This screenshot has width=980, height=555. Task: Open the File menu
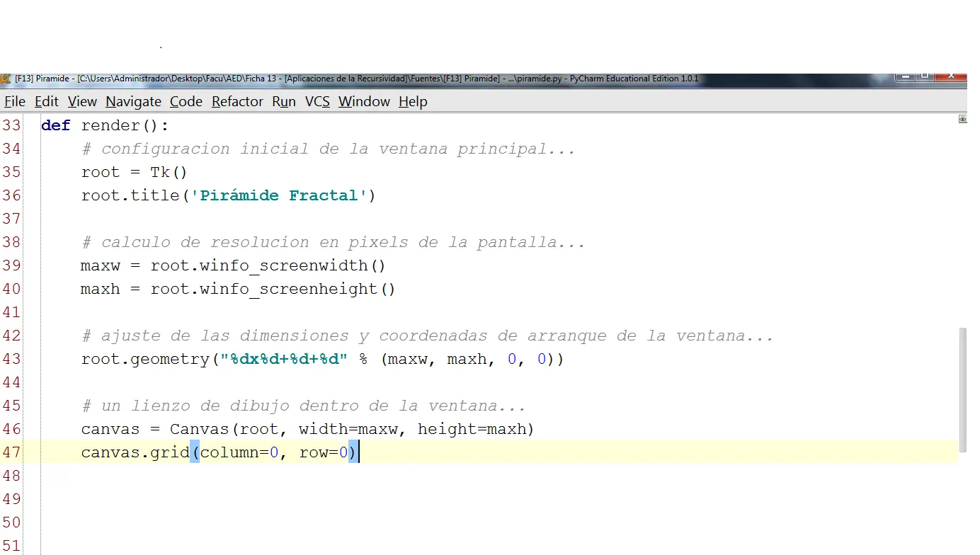pyautogui.click(x=13, y=101)
